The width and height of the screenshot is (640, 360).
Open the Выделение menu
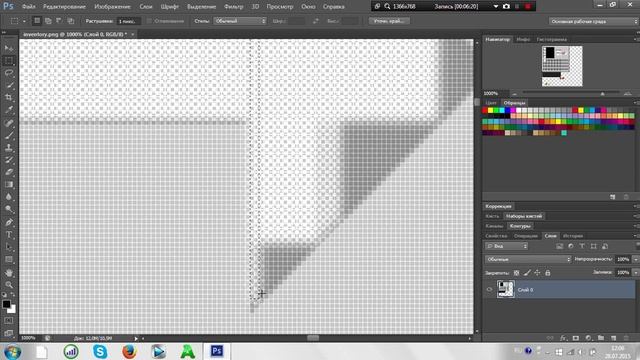click(x=201, y=7)
